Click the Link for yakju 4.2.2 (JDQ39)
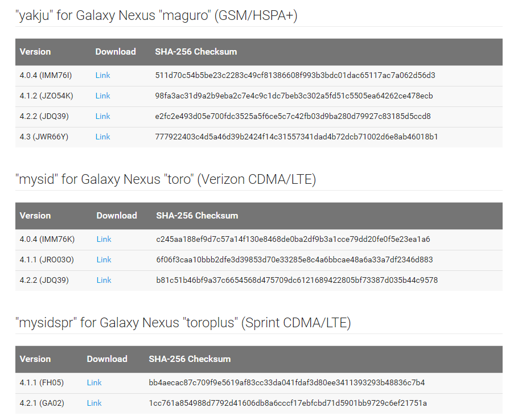 (102, 116)
